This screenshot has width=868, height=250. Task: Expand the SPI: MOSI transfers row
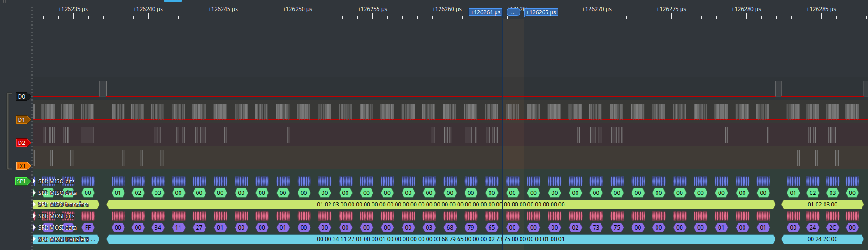34,239
